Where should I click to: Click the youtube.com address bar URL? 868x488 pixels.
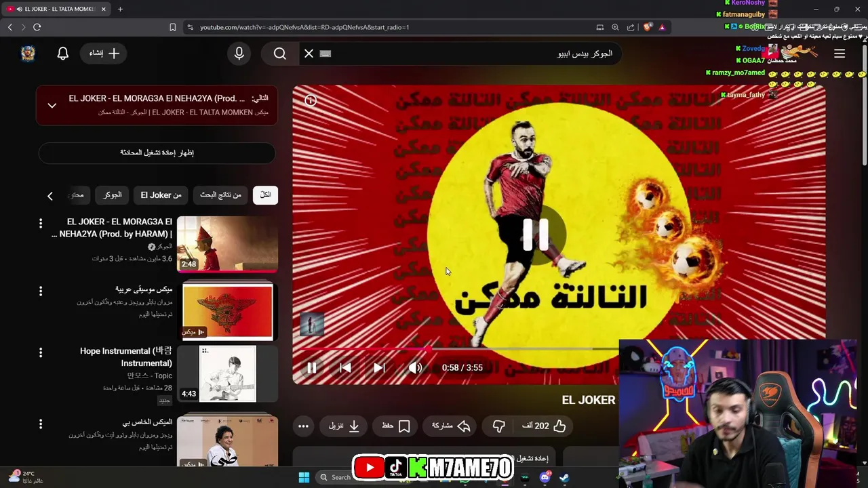pyautogui.click(x=304, y=27)
